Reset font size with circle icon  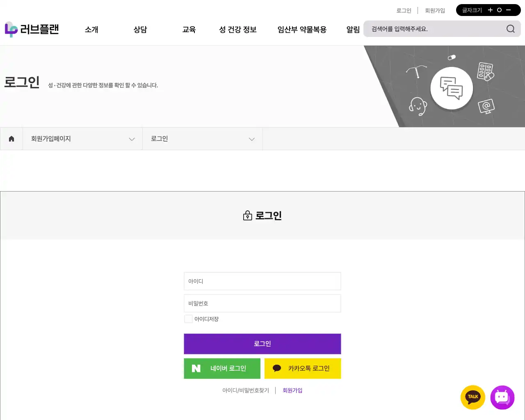499,10
